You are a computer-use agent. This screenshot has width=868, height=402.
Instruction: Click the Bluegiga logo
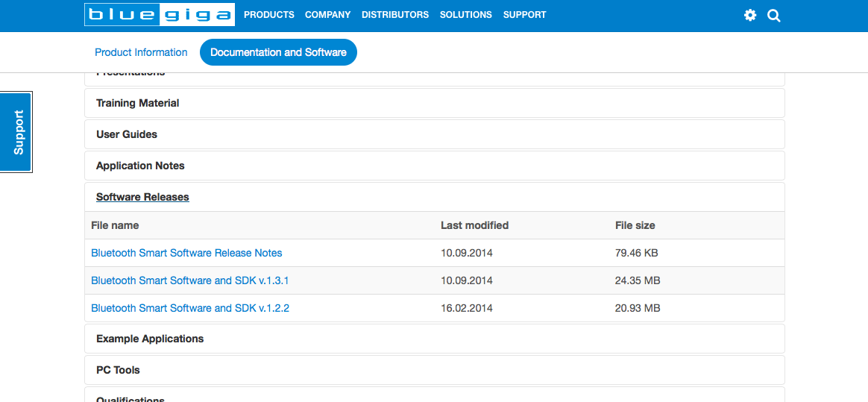pos(160,15)
